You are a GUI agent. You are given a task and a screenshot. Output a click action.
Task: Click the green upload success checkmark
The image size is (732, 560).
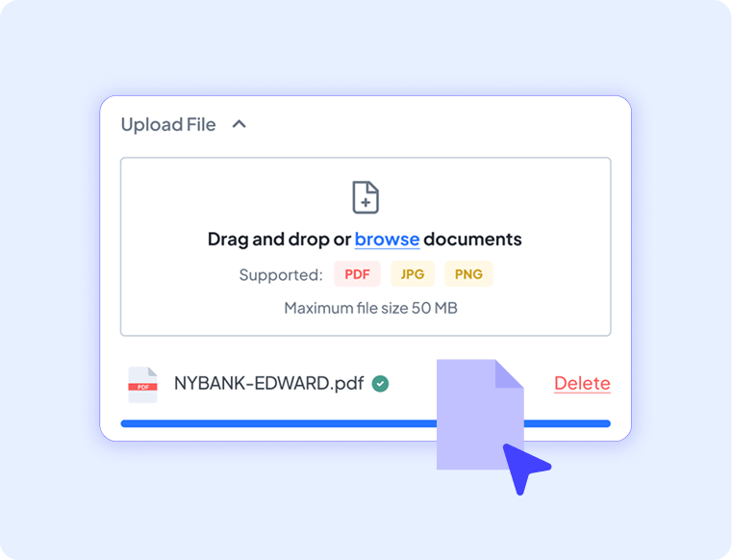(x=380, y=384)
